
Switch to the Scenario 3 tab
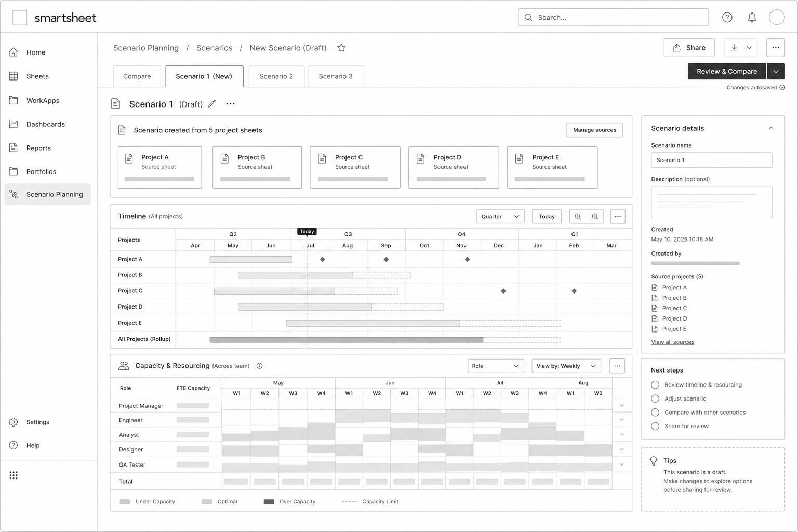pyautogui.click(x=336, y=76)
